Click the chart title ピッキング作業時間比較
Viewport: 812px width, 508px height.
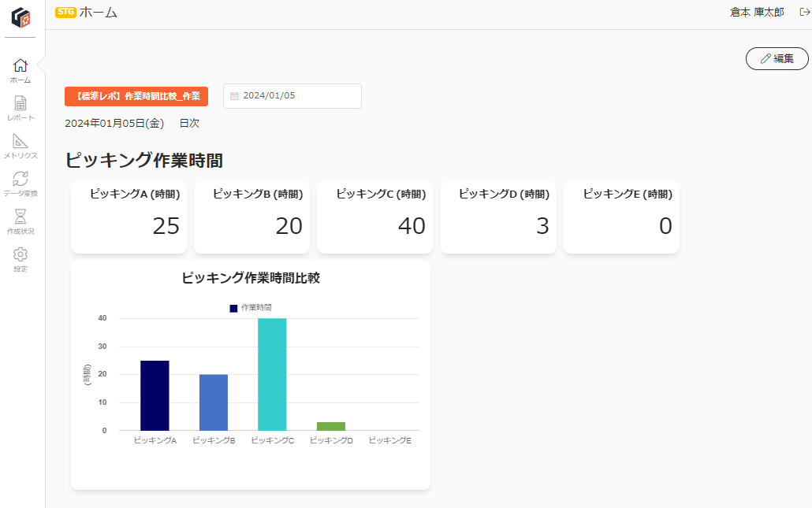[x=251, y=278]
